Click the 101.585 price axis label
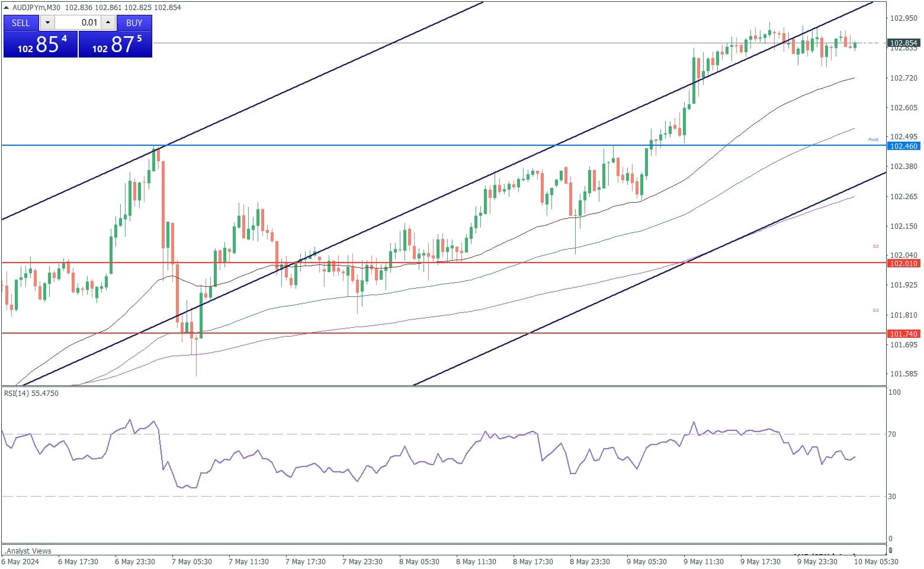Image resolution: width=924 pixels, height=569 pixels. 904,373
